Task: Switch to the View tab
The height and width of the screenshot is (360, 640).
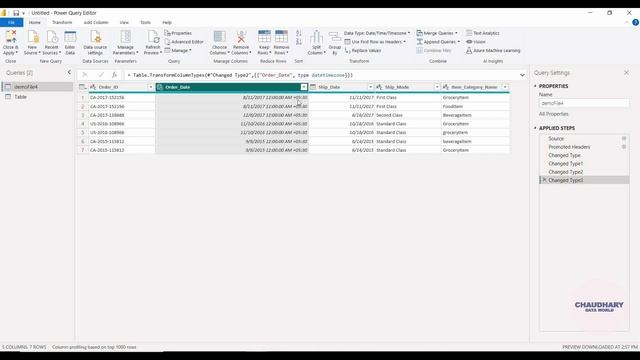Action: tap(124, 22)
